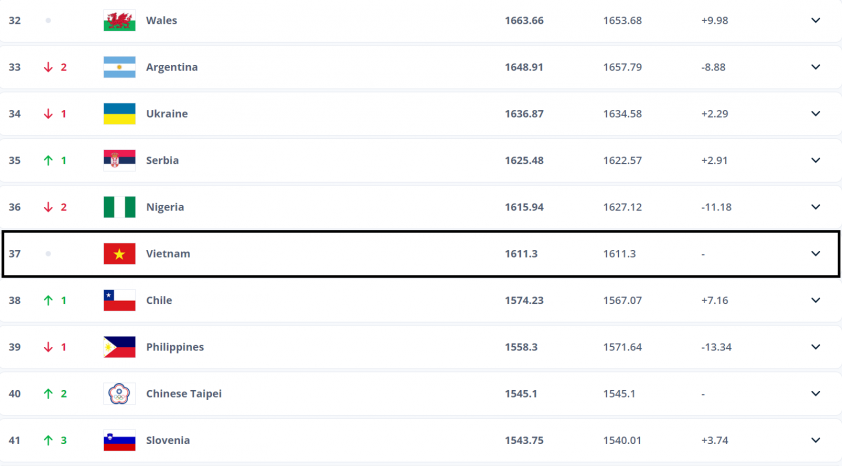Click the Nigeria flag icon
The width and height of the screenshot is (842, 466).
(119, 207)
